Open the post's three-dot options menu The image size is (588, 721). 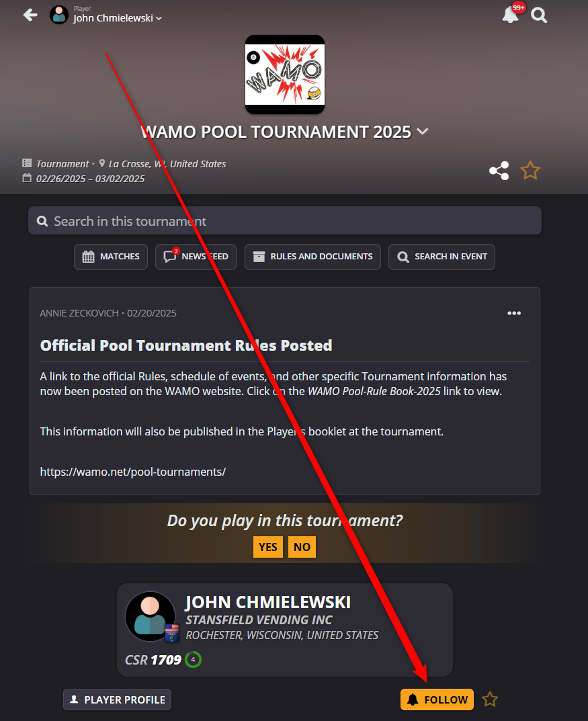coord(514,313)
